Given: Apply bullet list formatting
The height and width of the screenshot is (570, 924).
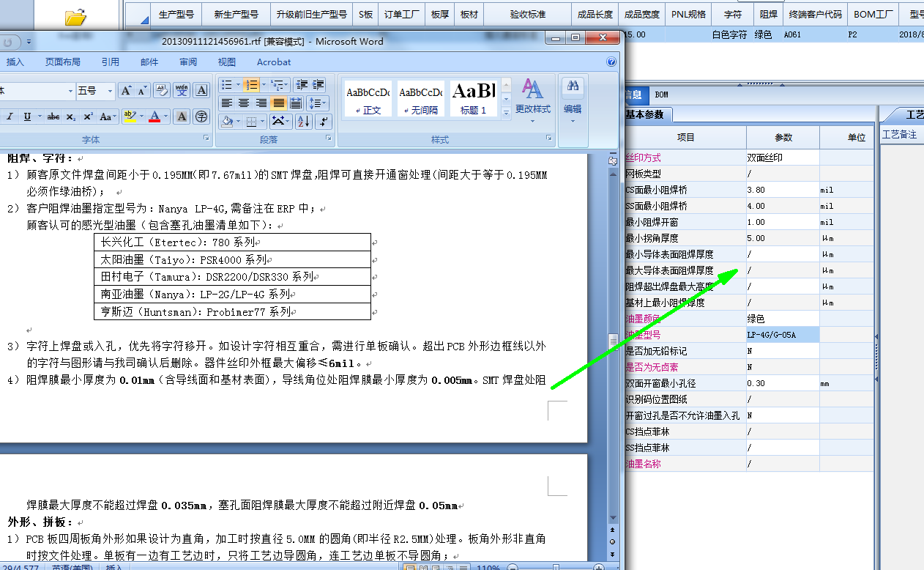Looking at the screenshot, I should pos(227,85).
